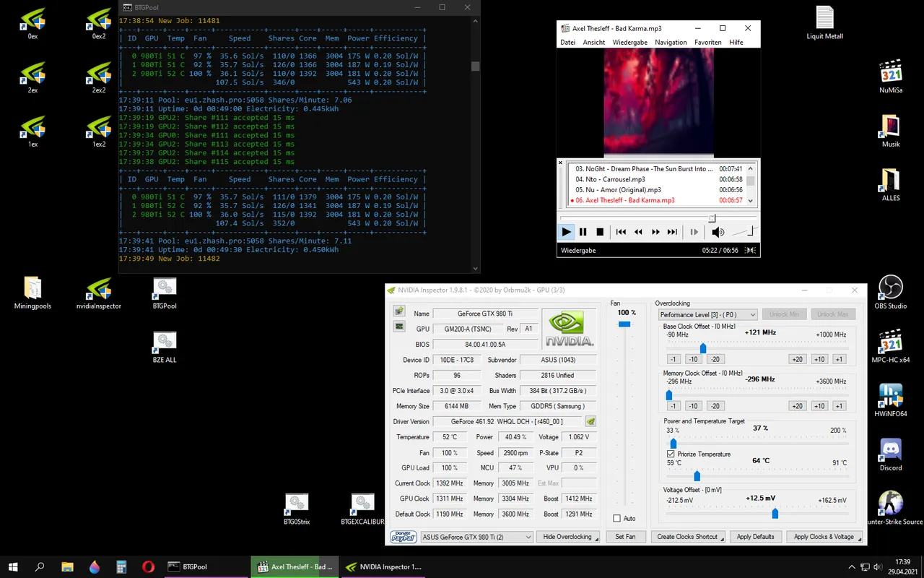Open the Opera browser from the taskbar
The image size is (924, 578).
[x=148, y=567]
